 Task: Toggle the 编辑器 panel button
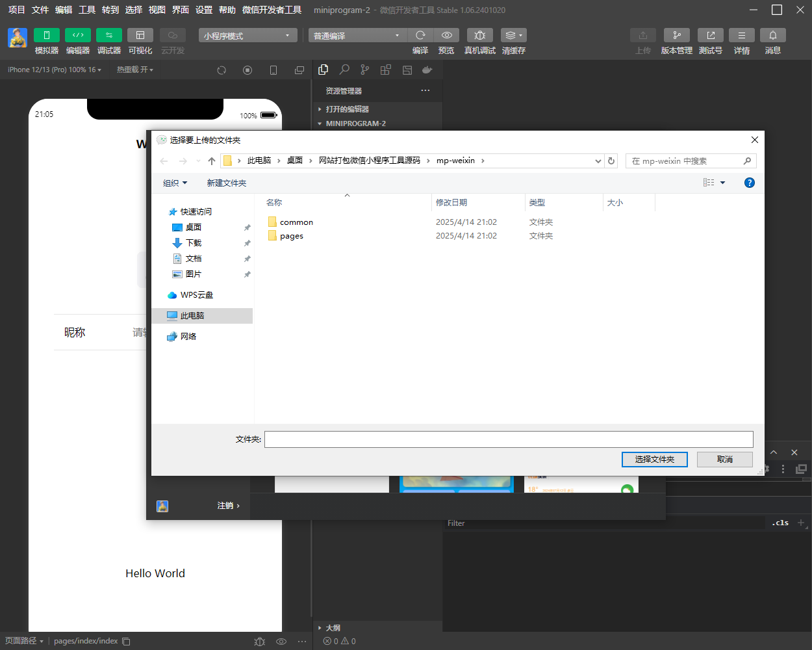point(78,35)
